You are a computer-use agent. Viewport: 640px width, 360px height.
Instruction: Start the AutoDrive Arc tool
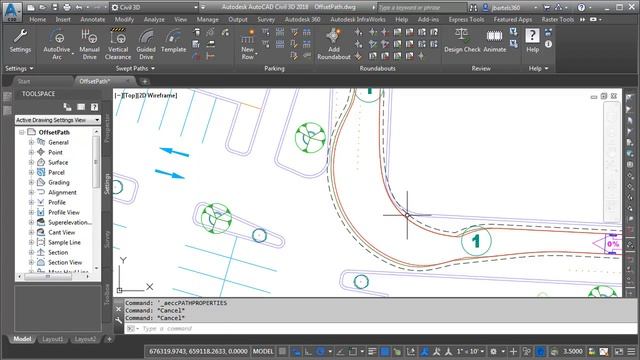(57, 44)
